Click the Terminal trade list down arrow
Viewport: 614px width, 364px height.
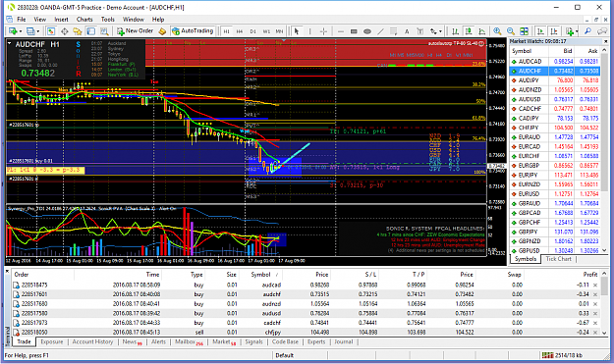[x=604, y=333]
